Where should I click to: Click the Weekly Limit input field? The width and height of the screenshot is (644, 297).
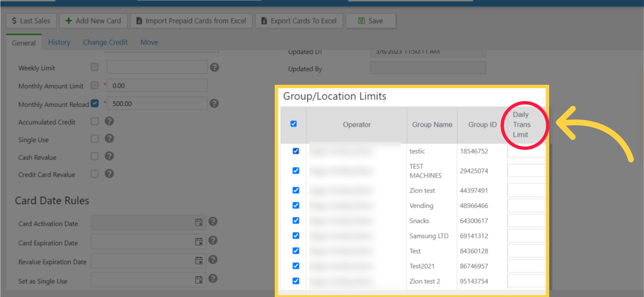pyautogui.click(x=157, y=67)
